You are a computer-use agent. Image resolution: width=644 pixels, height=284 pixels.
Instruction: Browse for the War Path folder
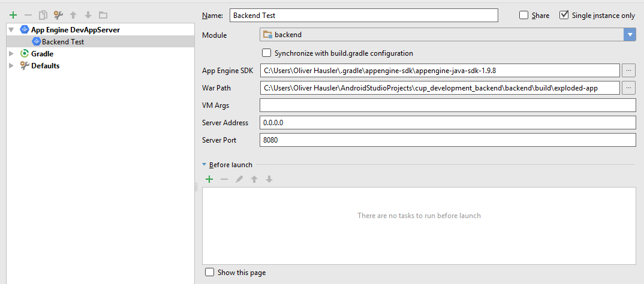(628, 88)
